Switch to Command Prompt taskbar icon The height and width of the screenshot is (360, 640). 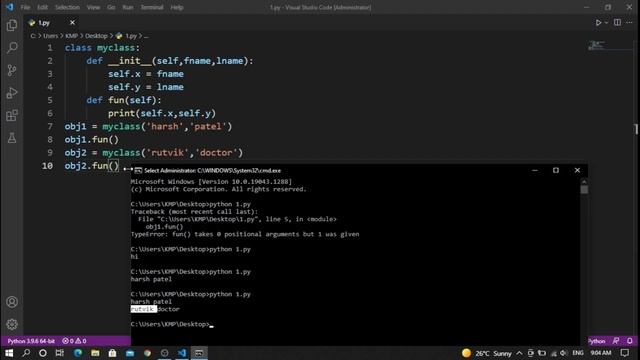coord(199,353)
